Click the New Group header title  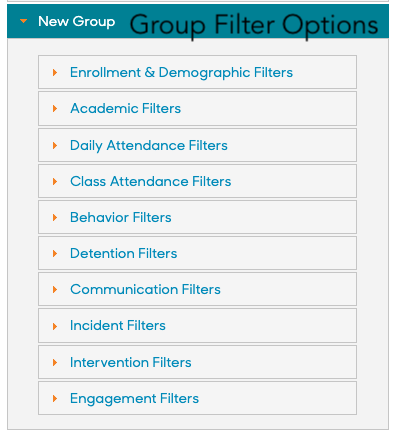coord(76,22)
